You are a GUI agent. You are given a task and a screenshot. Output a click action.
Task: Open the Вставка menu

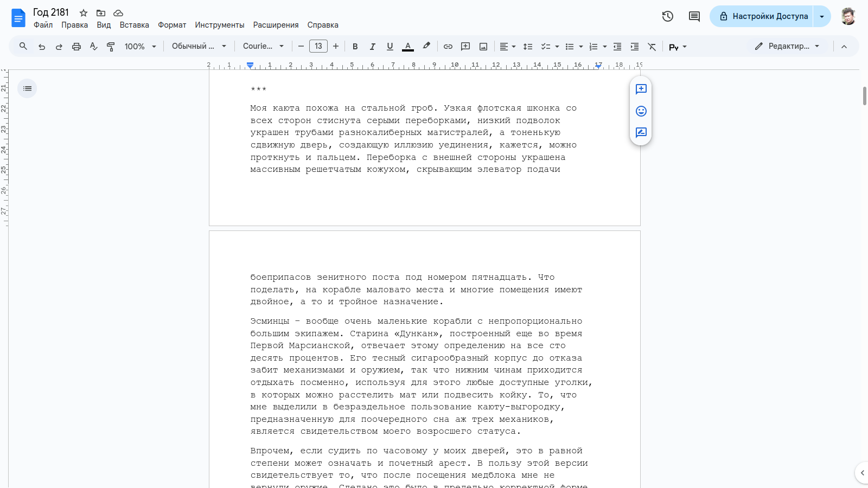pos(135,25)
